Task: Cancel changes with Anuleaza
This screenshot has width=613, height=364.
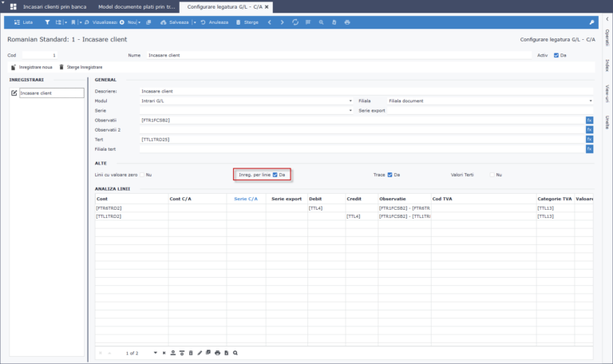Action: 215,22
